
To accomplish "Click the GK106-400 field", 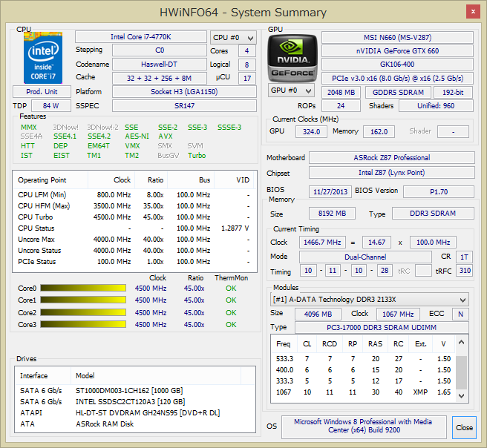I will (x=397, y=65).
